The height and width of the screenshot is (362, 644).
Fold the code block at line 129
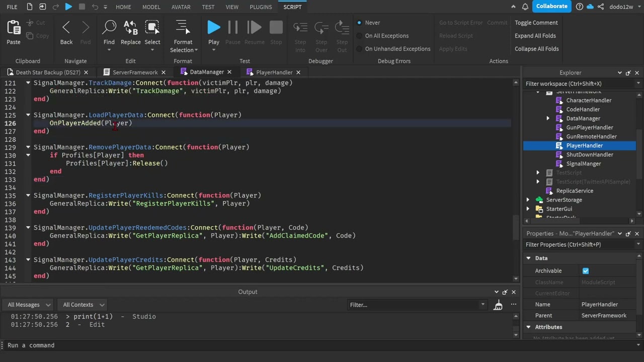(28, 147)
